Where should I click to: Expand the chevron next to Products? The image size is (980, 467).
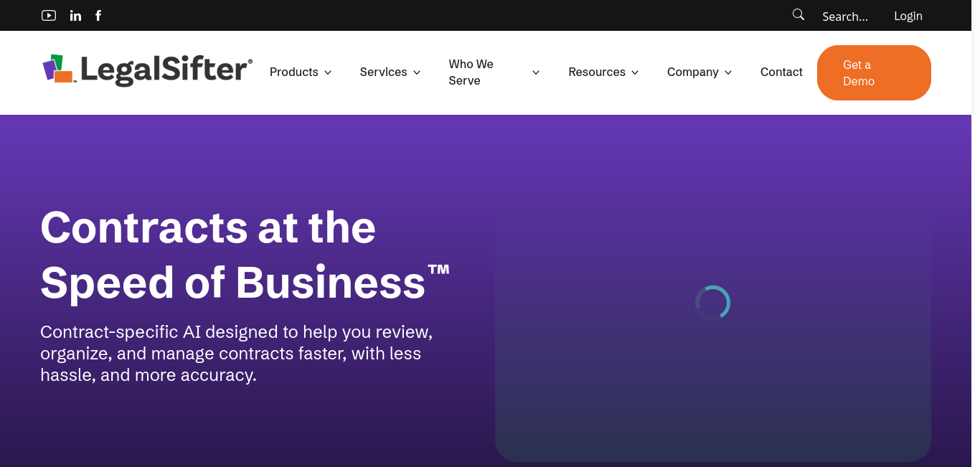tap(328, 72)
